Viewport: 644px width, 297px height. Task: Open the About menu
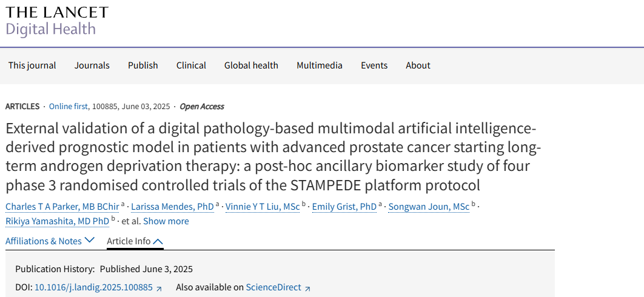[418, 65]
